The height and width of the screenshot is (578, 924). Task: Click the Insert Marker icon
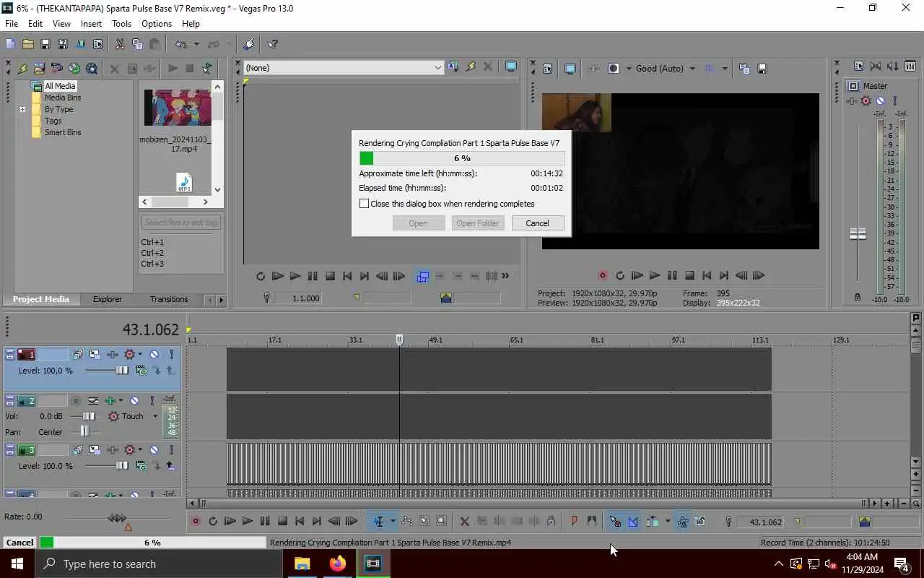575,521
